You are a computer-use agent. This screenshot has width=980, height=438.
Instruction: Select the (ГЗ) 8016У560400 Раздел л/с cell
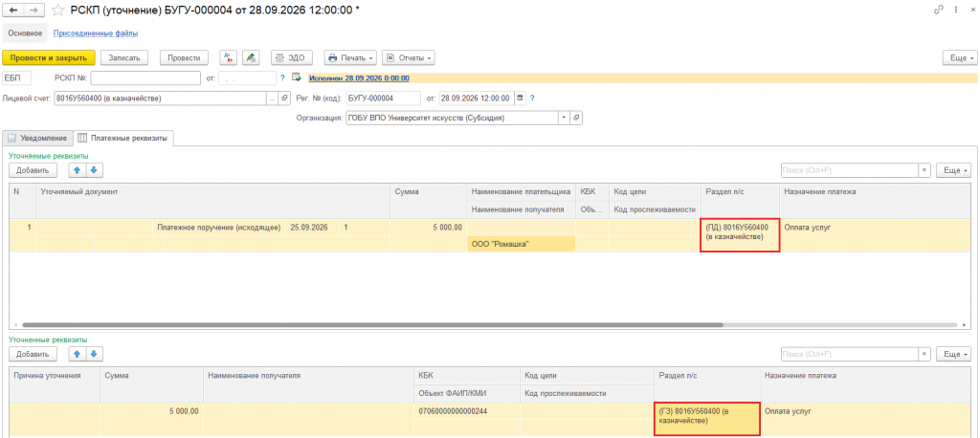(x=706, y=419)
